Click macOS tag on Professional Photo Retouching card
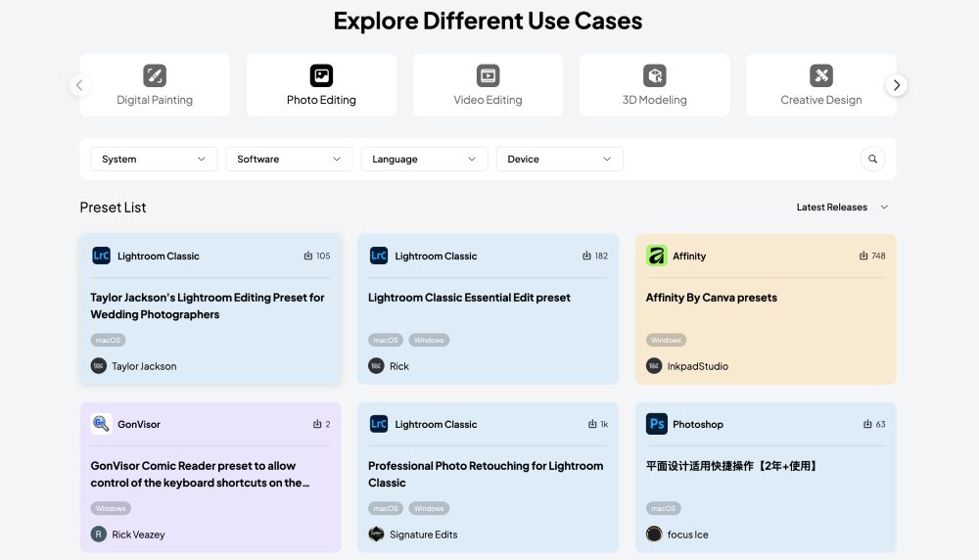Screen dimensions: 979x560 (x=385, y=509)
